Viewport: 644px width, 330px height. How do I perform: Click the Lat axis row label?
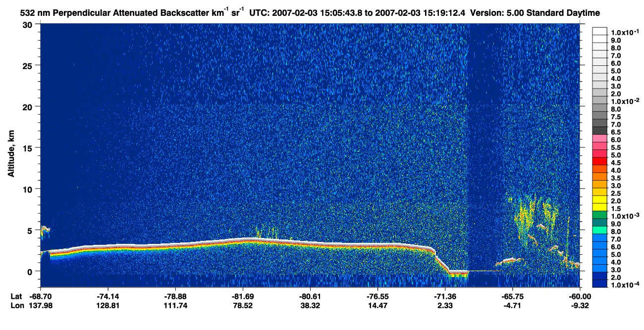[x=16, y=296]
